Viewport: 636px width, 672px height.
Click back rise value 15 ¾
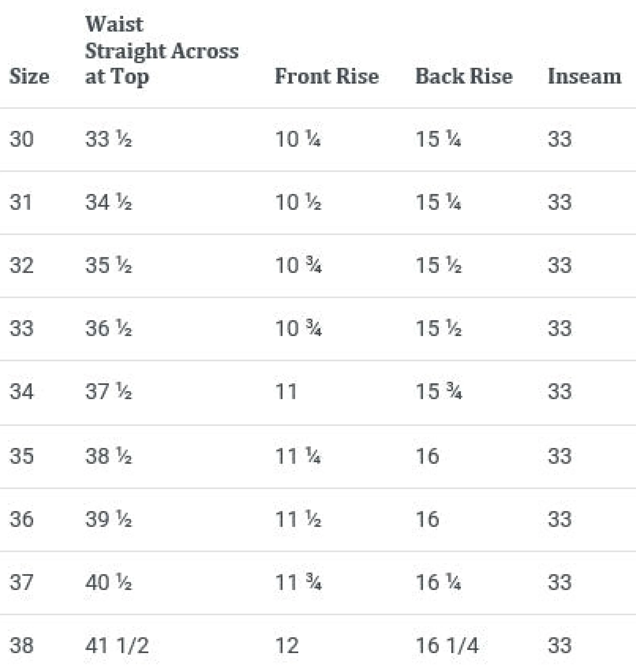click(x=438, y=392)
